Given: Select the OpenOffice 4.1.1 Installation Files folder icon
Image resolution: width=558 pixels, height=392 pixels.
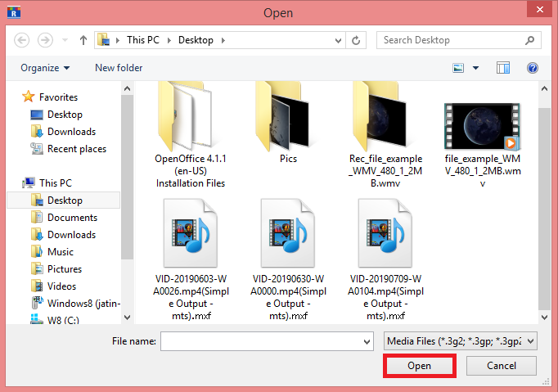Looking at the screenshot, I should [x=185, y=116].
